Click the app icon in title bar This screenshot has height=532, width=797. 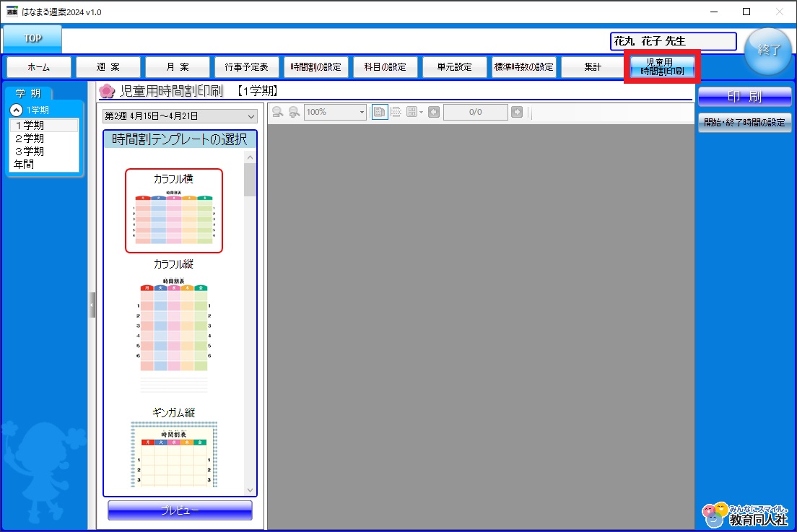click(12, 12)
